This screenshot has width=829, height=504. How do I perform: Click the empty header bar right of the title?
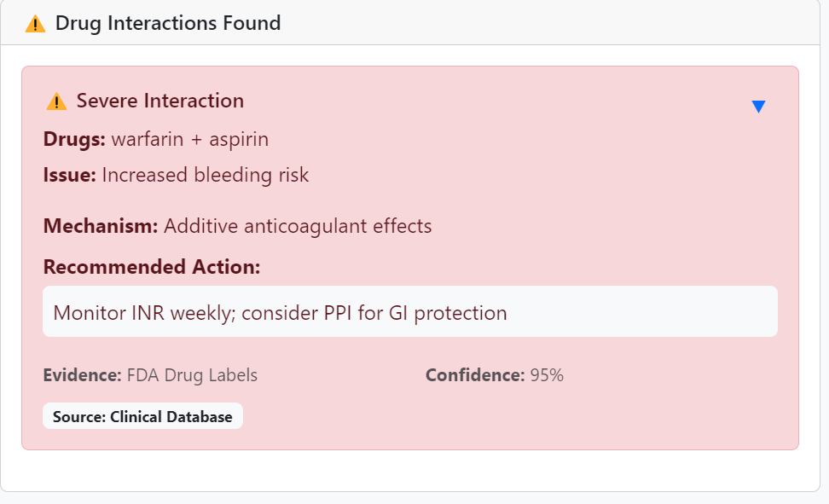pyautogui.click(x=554, y=23)
